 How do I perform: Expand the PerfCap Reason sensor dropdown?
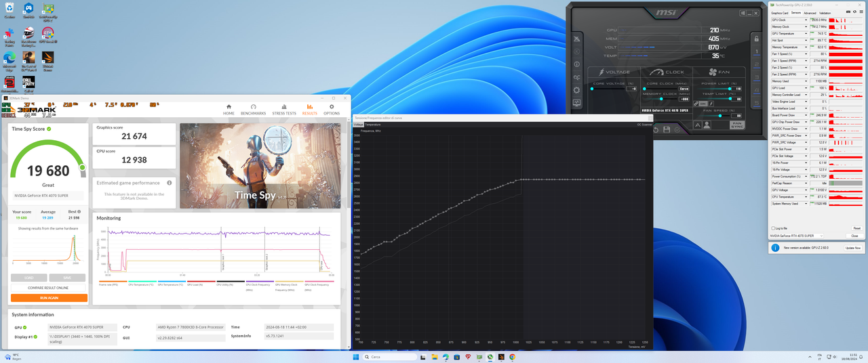point(806,183)
